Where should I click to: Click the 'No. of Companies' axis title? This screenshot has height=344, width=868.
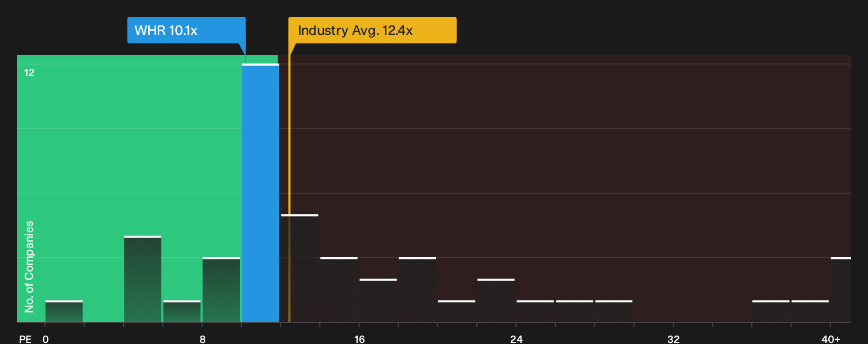tap(29, 266)
